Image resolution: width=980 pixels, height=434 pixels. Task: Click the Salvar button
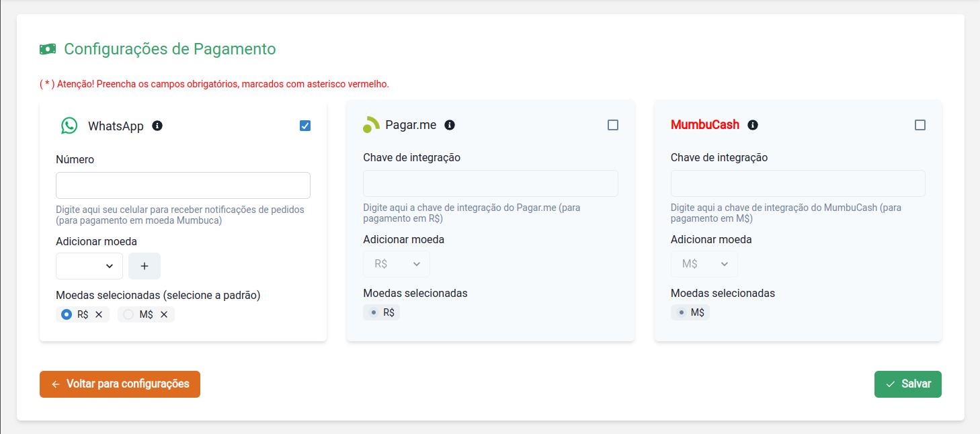click(x=907, y=384)
